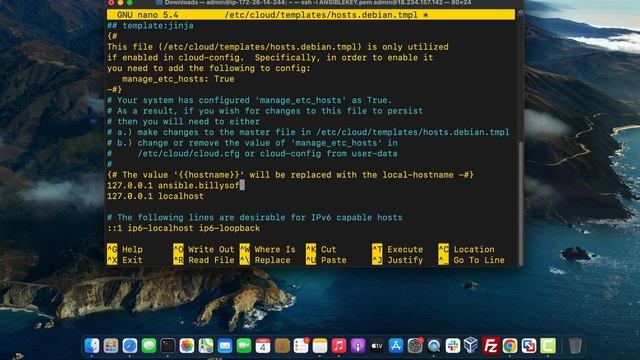This screenshot has width=640, height=360.
Task: Launch Safari from the Dock
Action: 130,346
